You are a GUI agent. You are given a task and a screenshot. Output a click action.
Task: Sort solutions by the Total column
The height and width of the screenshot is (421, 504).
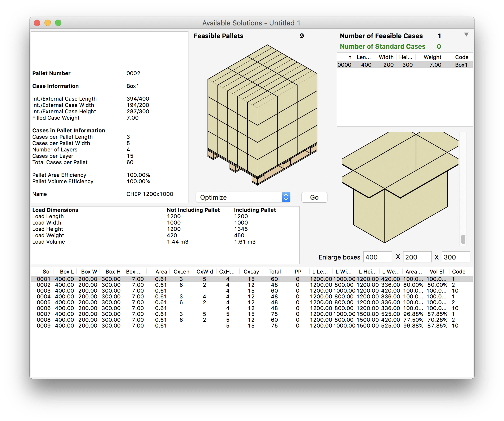pyautogui.click(x=274, y=271)
